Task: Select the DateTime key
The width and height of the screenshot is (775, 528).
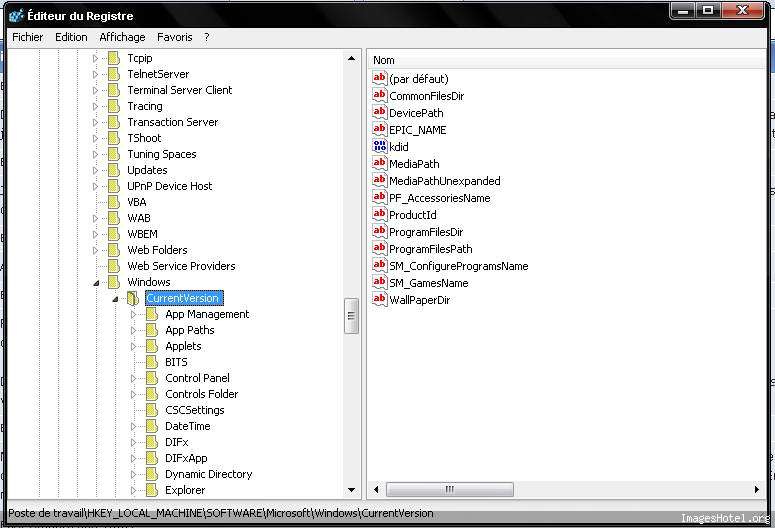Action: [x=188, y=426]
